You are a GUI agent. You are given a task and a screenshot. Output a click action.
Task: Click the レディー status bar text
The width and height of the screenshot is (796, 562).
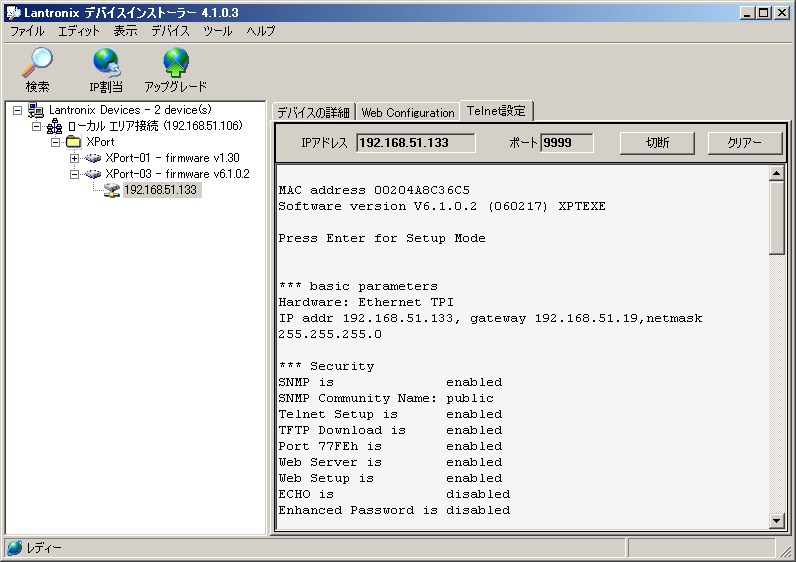44,548
